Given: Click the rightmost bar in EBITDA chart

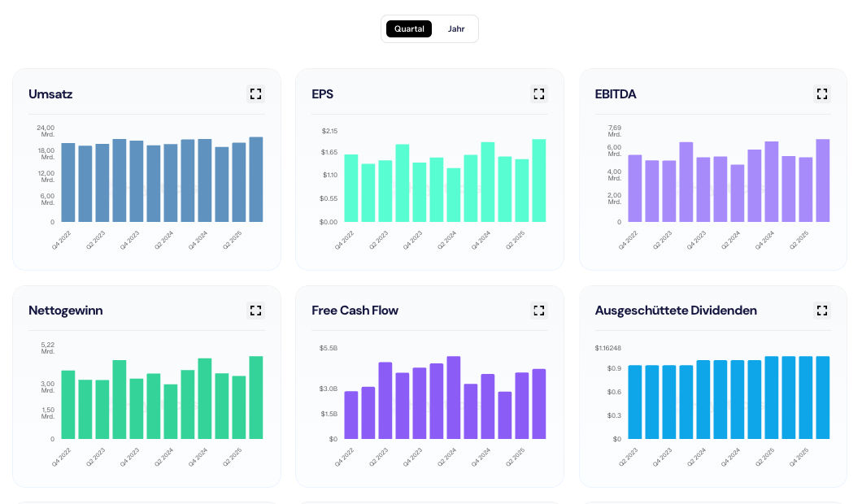Looking at the screenshot, I should (x=823, y=180).
